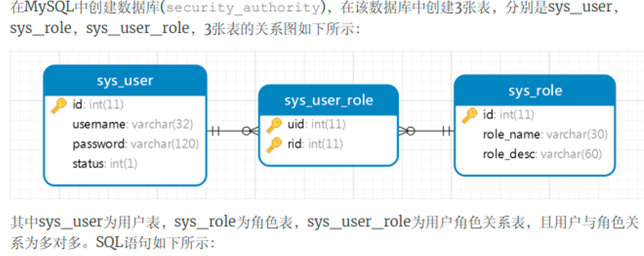
Task: Click the password varchar(120) column
Action: click(135, 144)
